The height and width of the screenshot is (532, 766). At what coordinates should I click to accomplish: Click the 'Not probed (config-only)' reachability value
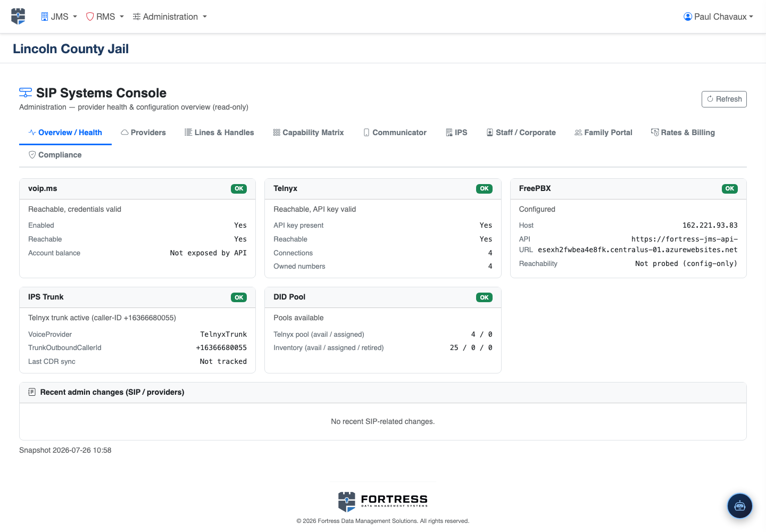point(686,264)
